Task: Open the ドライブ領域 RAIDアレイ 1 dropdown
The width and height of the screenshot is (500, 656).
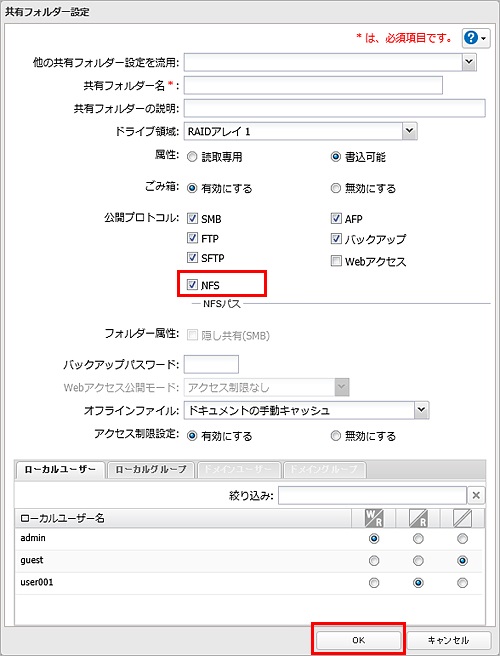Action: (410, 131)
